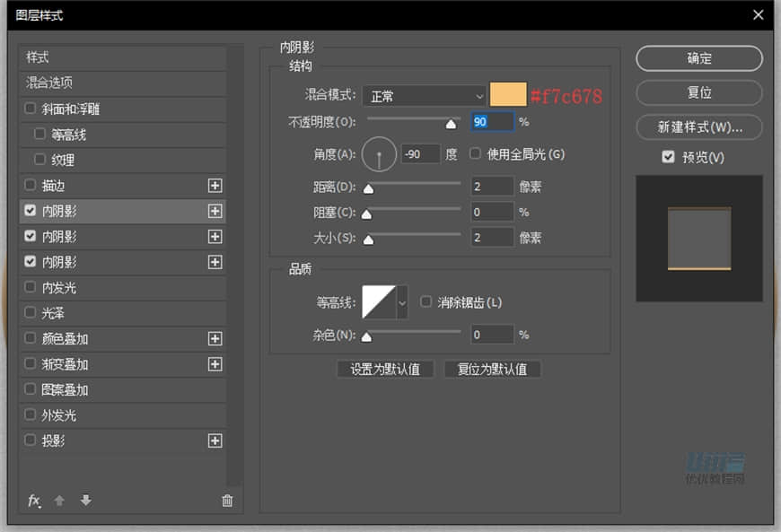
Task: Click the 确定 button to confirm
Action: tap(699, 58)
